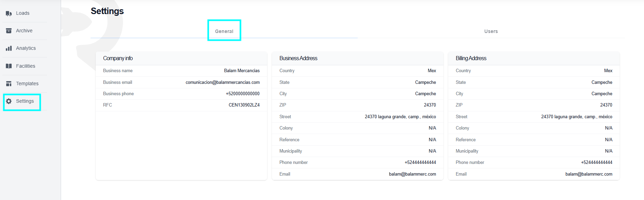
Task: Click the Settings page heading
Action: click(x=107, y=11)
